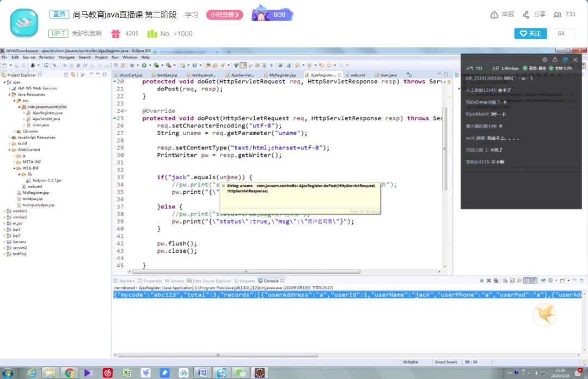This screenshot has width=588, height=379.
Task: Open the New file toolbar icon
Action: [x=4, y=65]
